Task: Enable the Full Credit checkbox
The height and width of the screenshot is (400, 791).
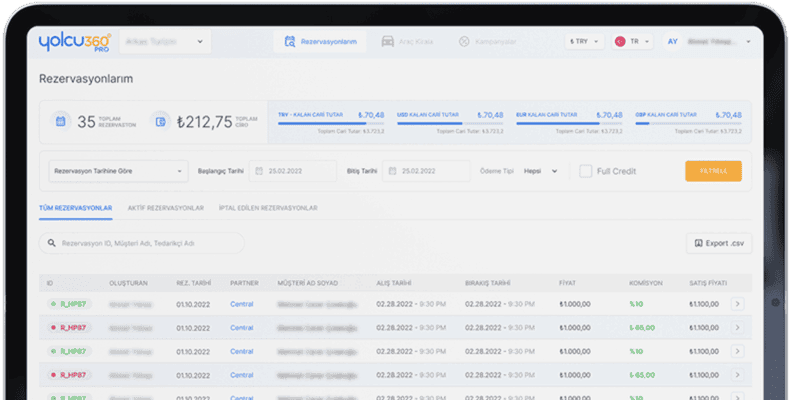Action: (x=586, y=171)
